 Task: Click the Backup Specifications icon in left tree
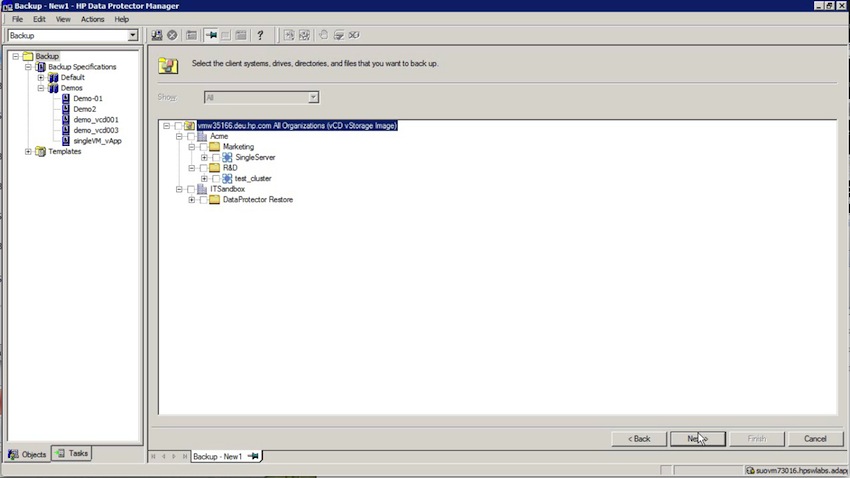pyautogui.click(x=41, y=67)
